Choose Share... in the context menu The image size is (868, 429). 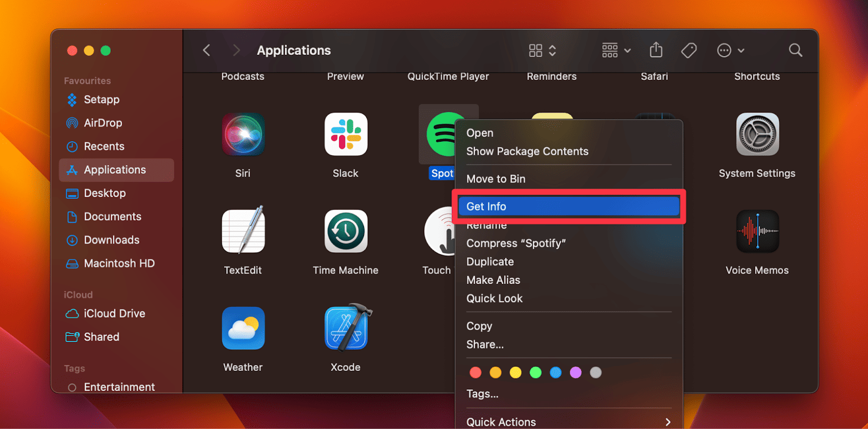pos(569,345)
